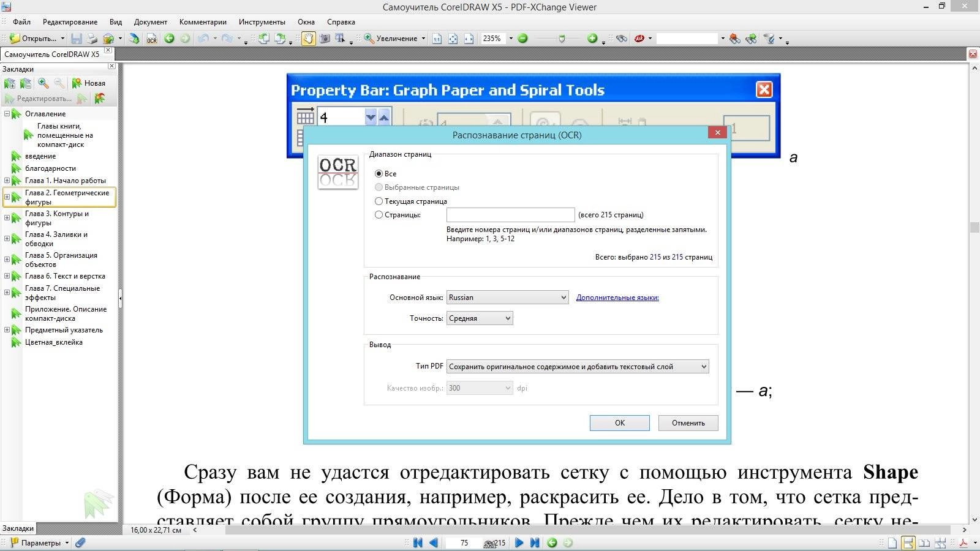
Task: Click the First Page navigation button
Action: click(x=418, y=542)
